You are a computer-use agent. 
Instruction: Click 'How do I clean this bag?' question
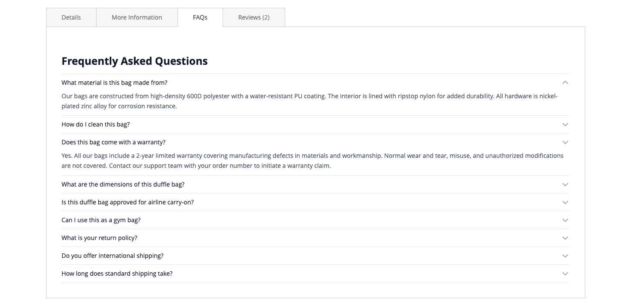(x=96, y=124)
